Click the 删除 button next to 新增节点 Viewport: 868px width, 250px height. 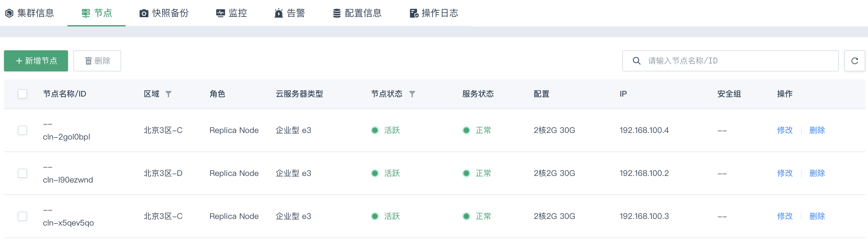click(97, 61)
